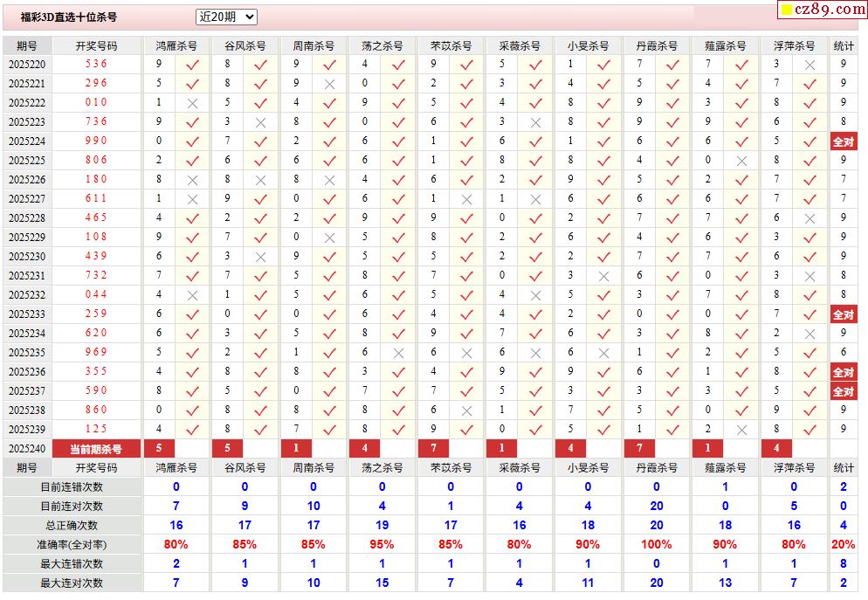Click the X mark under 采薇杀号 in row 2025227

(535, 200)
